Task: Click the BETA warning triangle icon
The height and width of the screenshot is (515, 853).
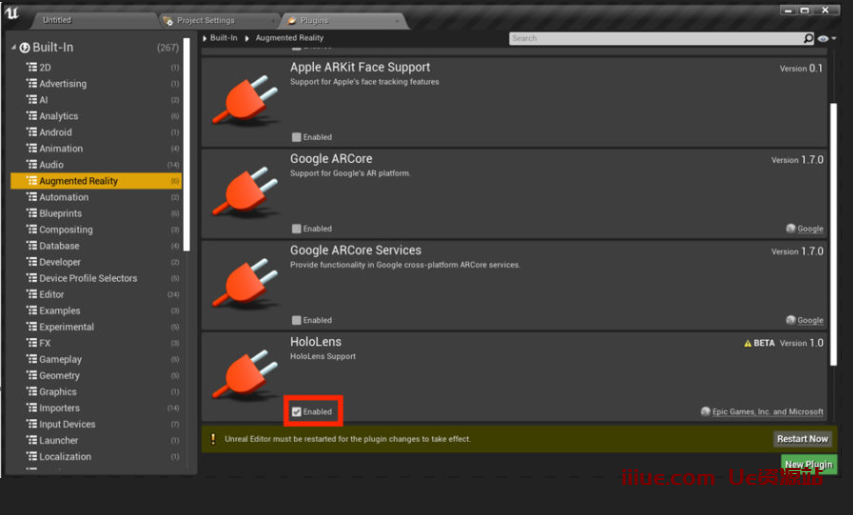Action: point(747,344)
